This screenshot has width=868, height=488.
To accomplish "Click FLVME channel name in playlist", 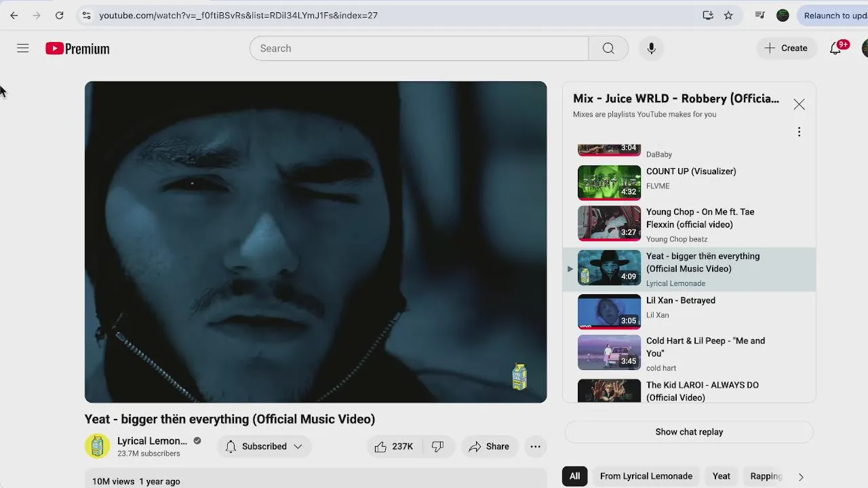I will (x=658, y=186).
